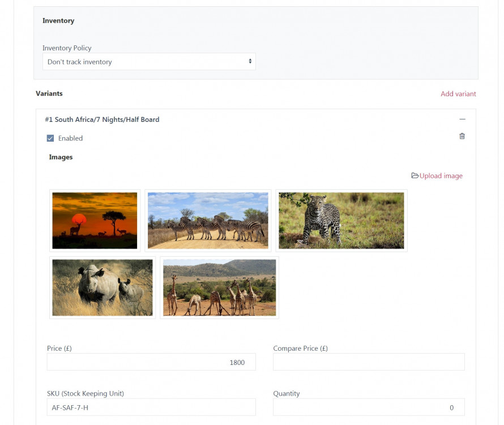Open the Inventory Policy dropdown
Viewport: 504px width, 425px height.
[x=149, y=62]
